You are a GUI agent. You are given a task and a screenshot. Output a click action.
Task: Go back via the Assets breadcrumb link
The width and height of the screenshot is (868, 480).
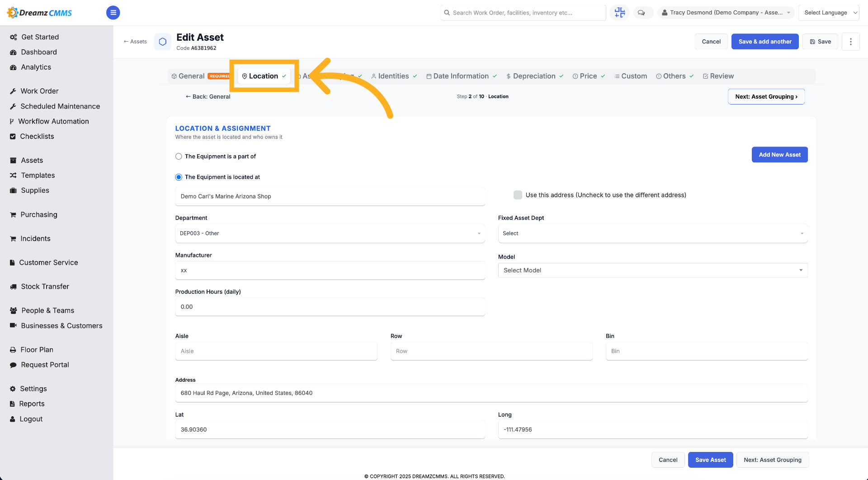point(135,42)
